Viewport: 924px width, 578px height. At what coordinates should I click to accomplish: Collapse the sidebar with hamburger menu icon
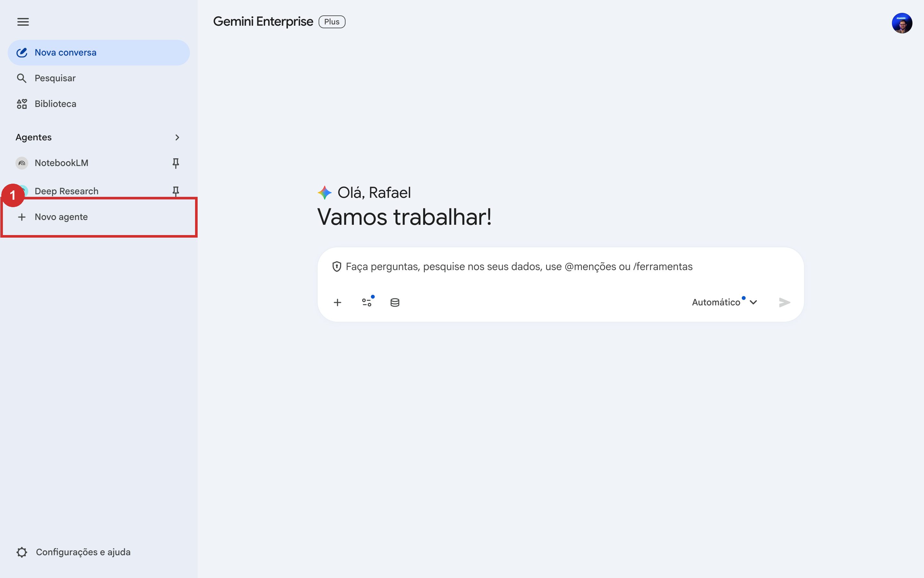point(23,22)
